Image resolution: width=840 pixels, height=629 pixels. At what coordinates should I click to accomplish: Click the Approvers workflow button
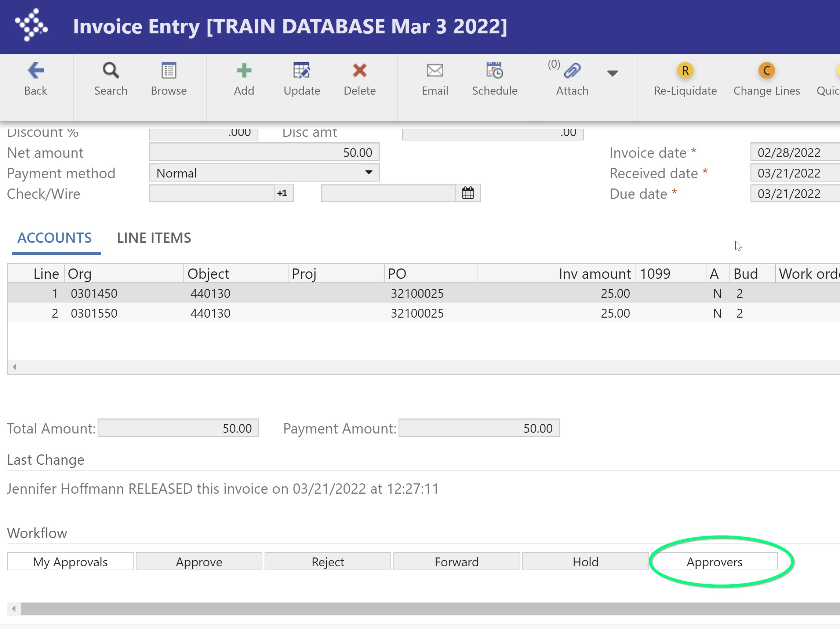point(714,562)
